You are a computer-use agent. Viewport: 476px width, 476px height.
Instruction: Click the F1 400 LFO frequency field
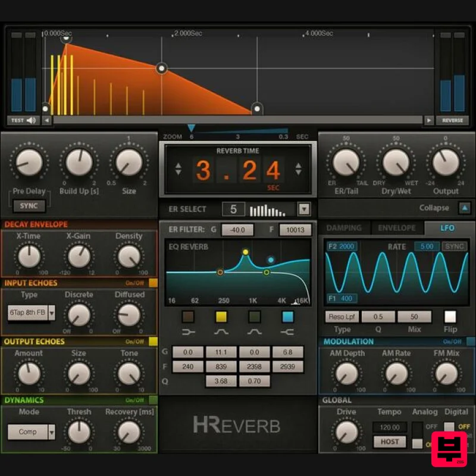pos(342,299)
